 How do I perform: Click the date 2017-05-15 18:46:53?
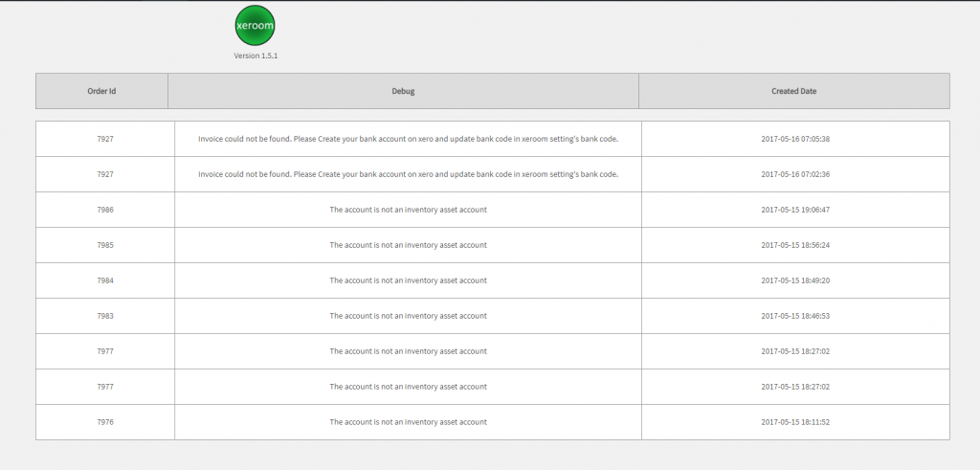pyautogui.click(x=795, y=316)
